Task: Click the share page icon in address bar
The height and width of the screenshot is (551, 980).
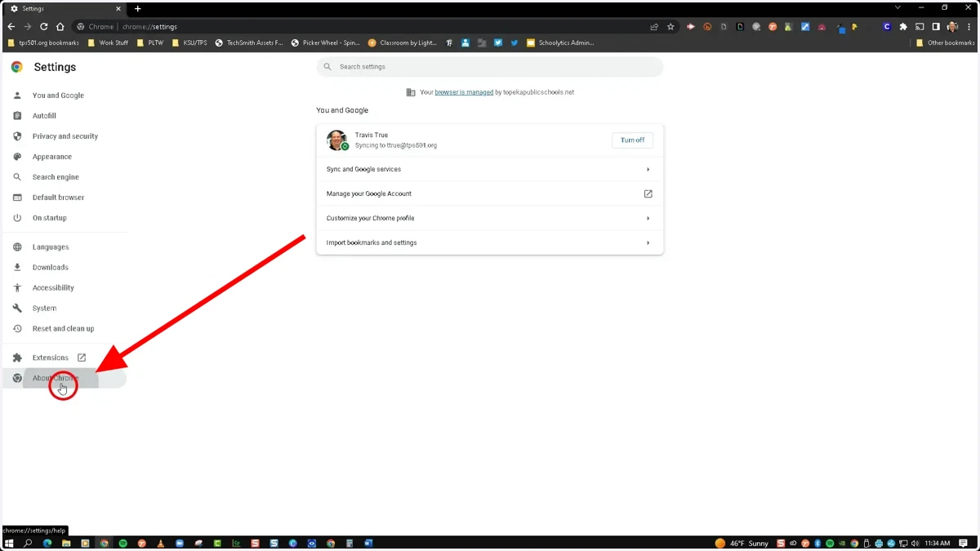Action: pos(654,27)
